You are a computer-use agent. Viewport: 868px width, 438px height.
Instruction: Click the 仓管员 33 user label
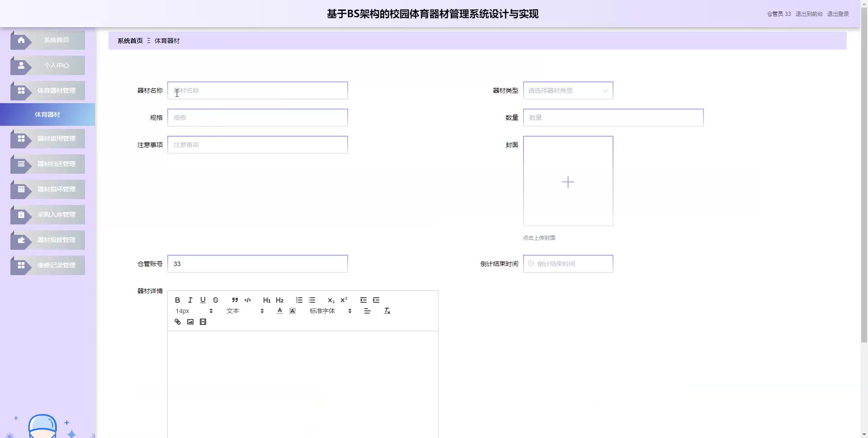[x=779, y=14]
